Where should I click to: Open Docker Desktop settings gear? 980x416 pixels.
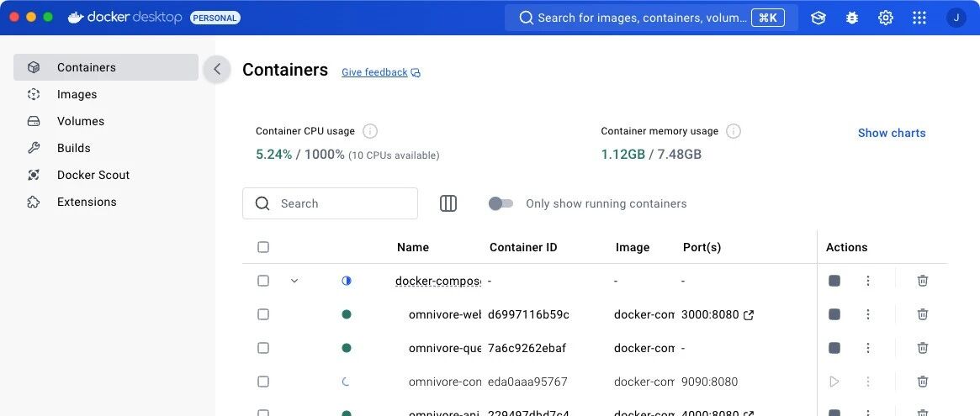[886, 18]
